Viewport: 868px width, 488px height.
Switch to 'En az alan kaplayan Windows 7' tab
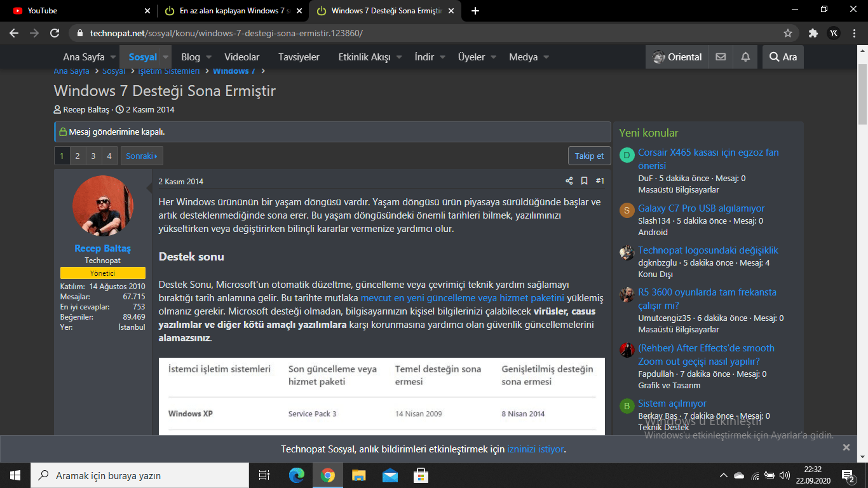233,11
